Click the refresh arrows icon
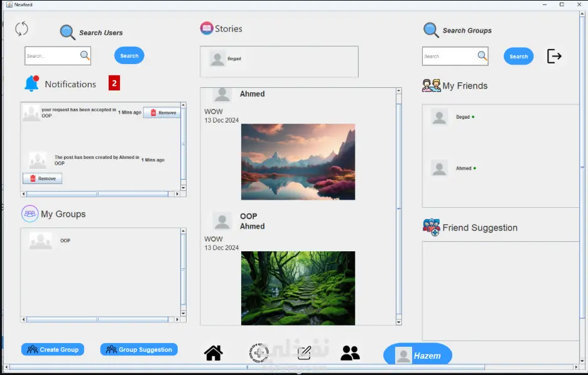This screenshot has height=375, width=588. point(21,29)
